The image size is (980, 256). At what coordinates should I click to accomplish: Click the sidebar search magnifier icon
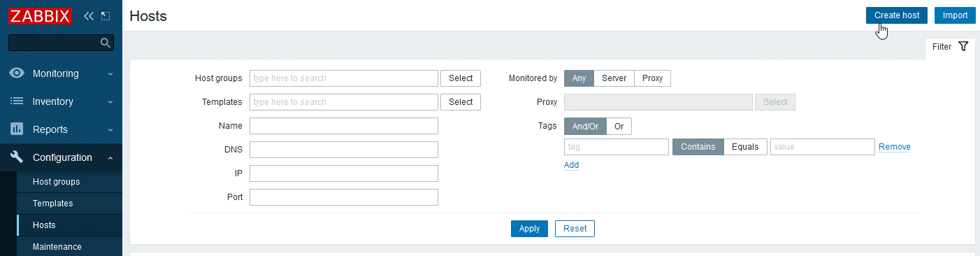coord(106,43)
